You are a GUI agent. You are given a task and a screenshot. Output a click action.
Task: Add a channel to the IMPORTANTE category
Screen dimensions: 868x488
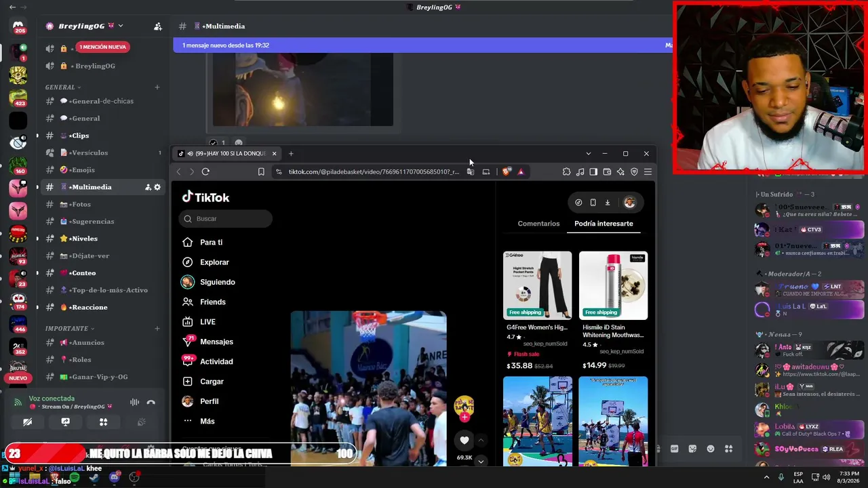pyautogui.click(x=157, y=329)
